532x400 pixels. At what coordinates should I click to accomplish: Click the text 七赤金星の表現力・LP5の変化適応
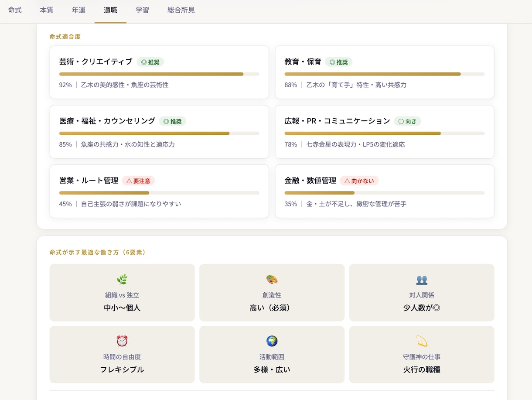pos(355,144)
